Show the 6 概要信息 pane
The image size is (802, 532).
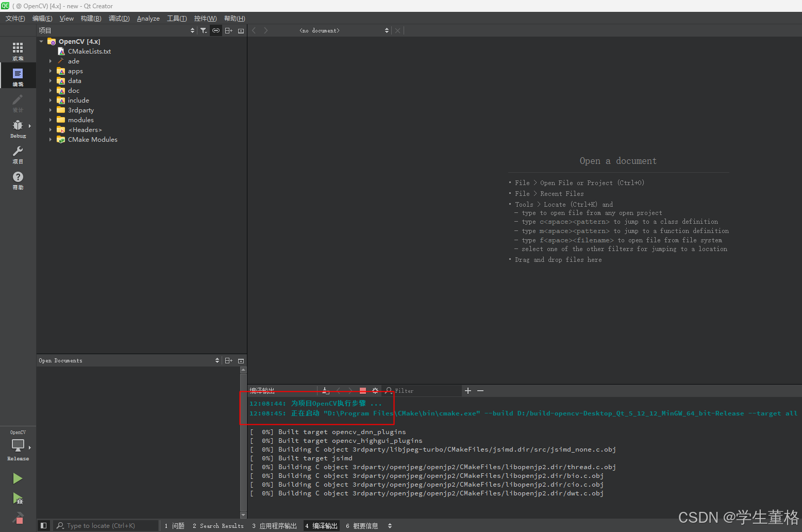(x=362, y=526)
